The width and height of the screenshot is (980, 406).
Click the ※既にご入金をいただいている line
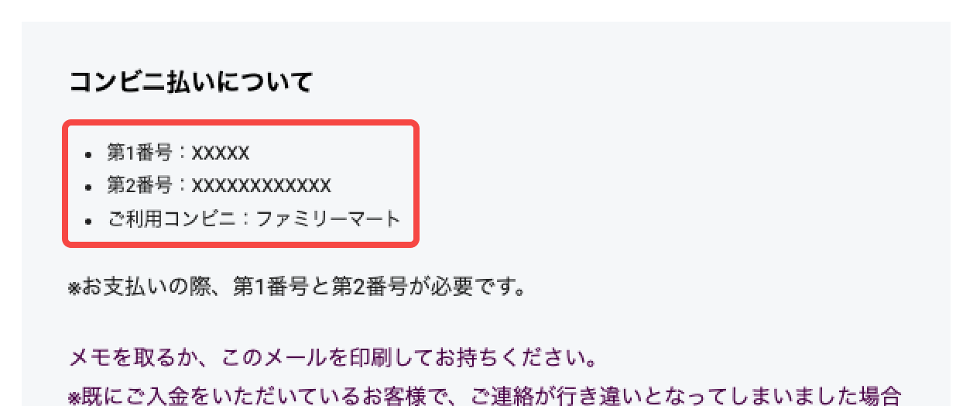click(x=485, y=396)
